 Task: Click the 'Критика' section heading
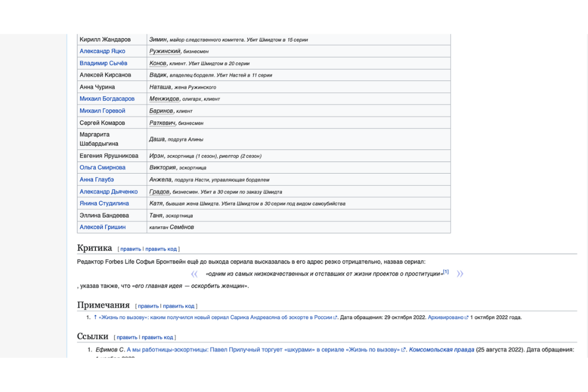click(95, 248)
